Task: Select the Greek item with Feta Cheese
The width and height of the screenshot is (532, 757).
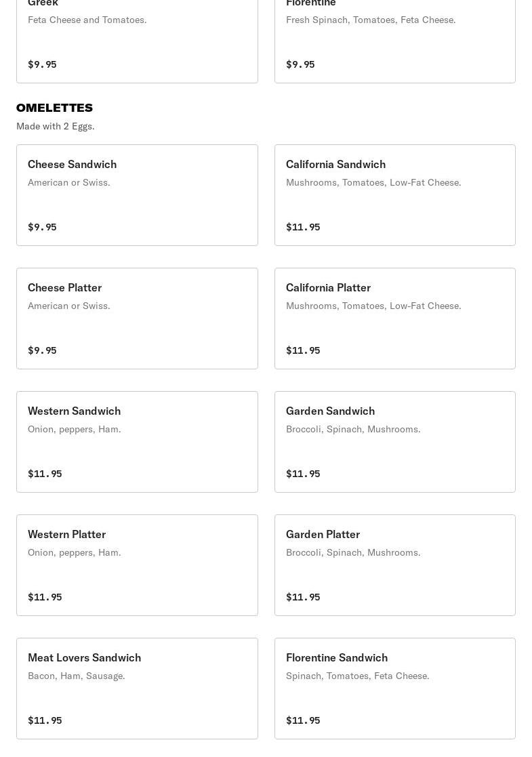Action: tap(137, 41)
